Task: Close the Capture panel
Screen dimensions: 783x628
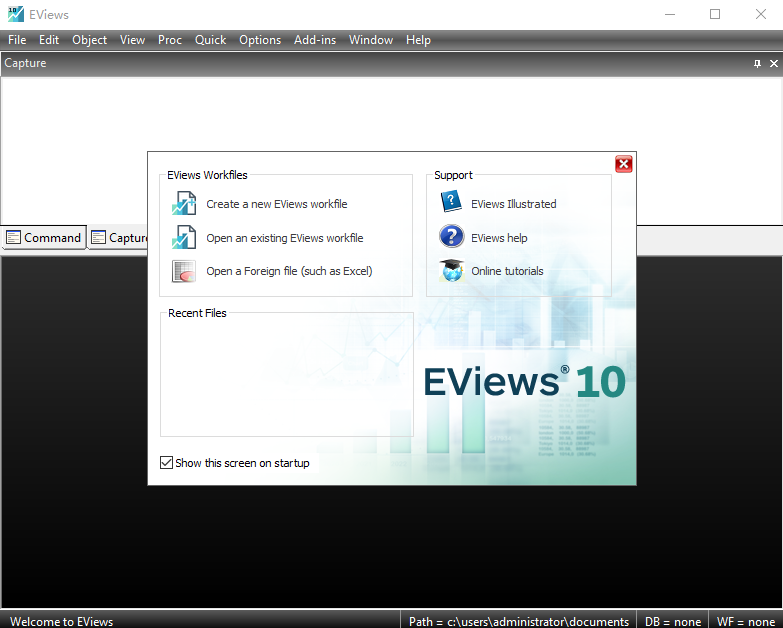Action: [773, 63]
